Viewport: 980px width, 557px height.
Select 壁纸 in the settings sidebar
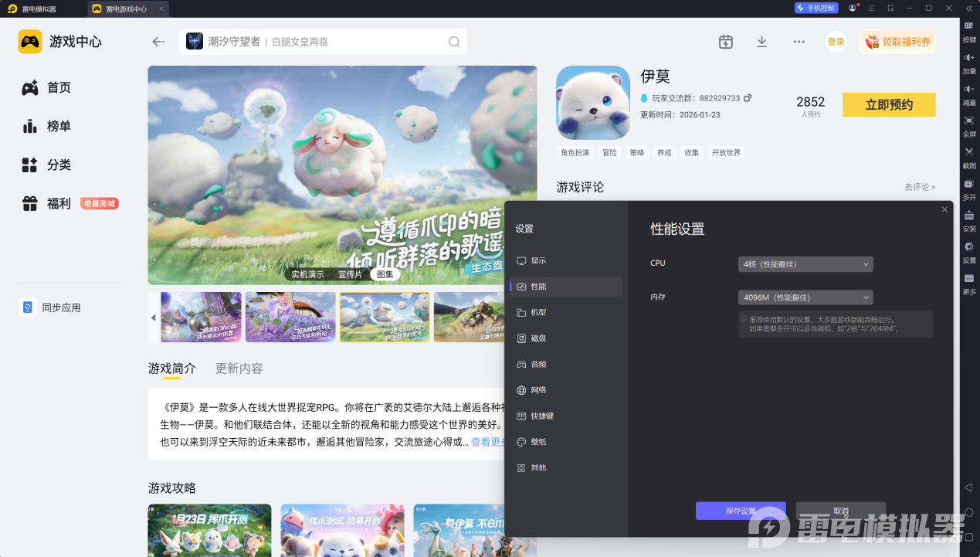tap(566, 442)
